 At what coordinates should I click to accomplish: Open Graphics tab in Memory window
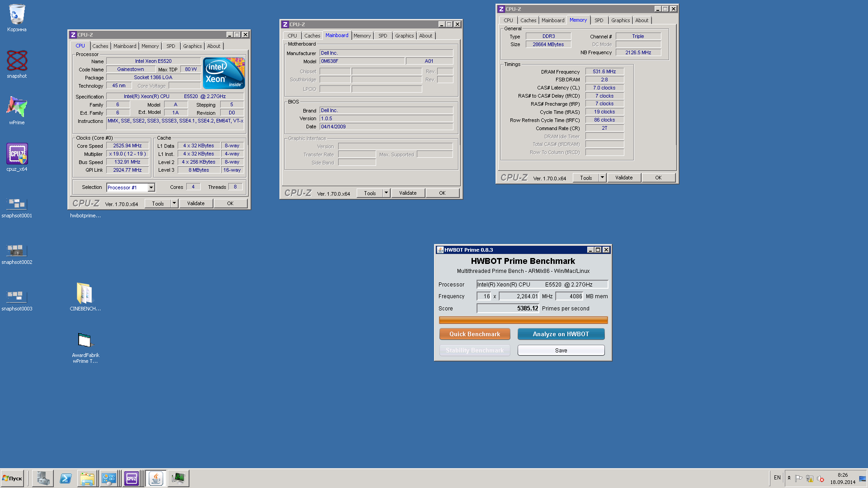click(x=620, y=20)
